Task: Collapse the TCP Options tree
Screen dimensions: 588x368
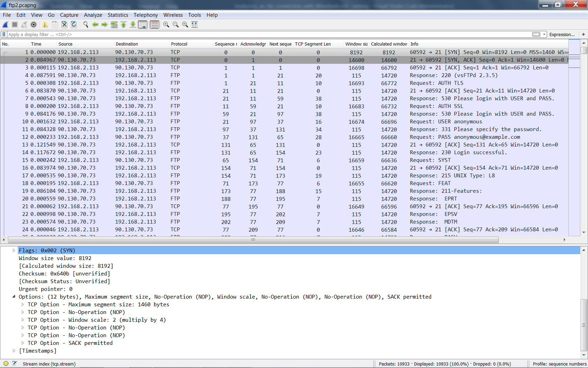Action: tap(14, 297)
